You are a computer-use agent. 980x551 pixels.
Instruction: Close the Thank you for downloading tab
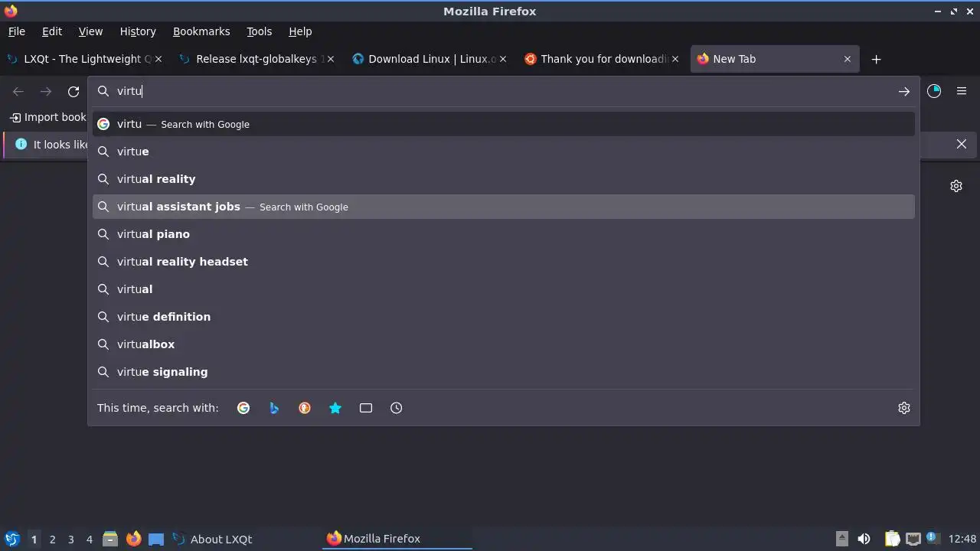[675, 59]
